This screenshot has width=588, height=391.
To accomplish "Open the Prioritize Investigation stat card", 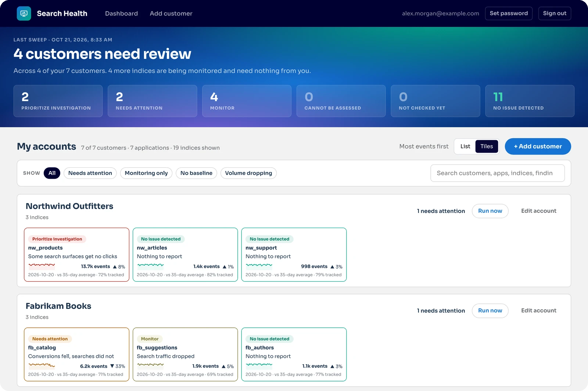I will click(x=58, y=101).
